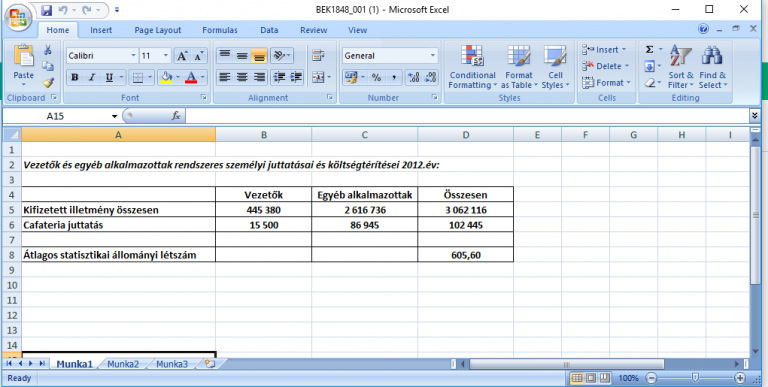Click Zoom In plus button

740,378
